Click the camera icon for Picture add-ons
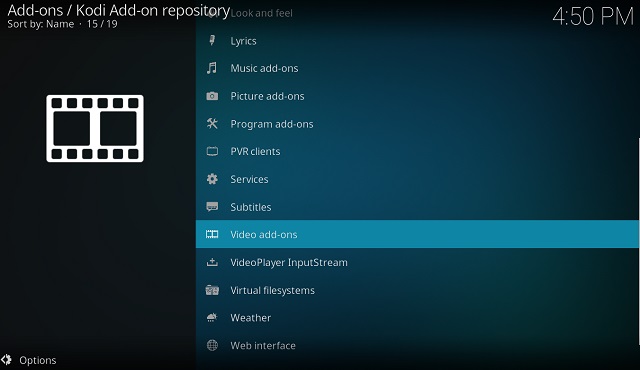The height and width of the screenshot is (370, 640). pos(212,96)
